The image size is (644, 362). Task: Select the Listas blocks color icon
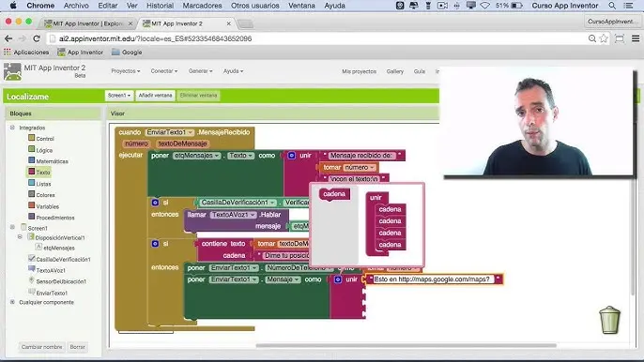tap(32, 183)
